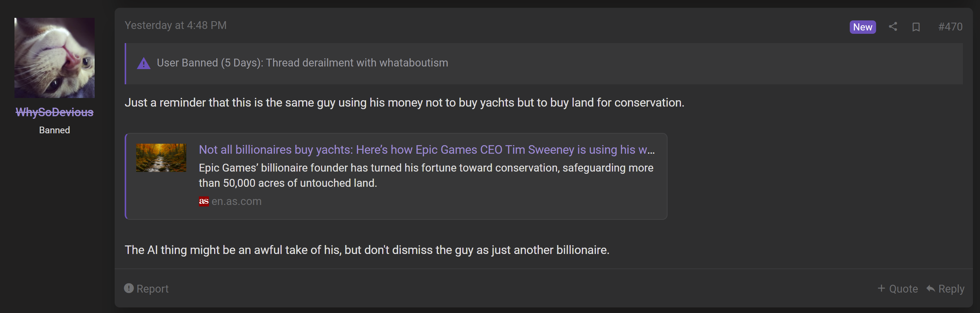Click the 'Yesterday at 4:48 PM' timestamp
The image size is (980, 313).
point(176,25)
